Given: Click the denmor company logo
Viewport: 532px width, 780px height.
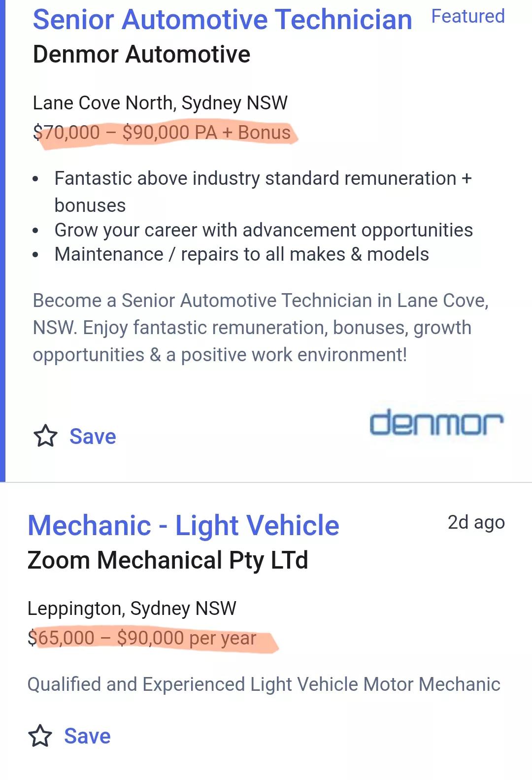Looking at the screenshot, I should pos(436,423).
